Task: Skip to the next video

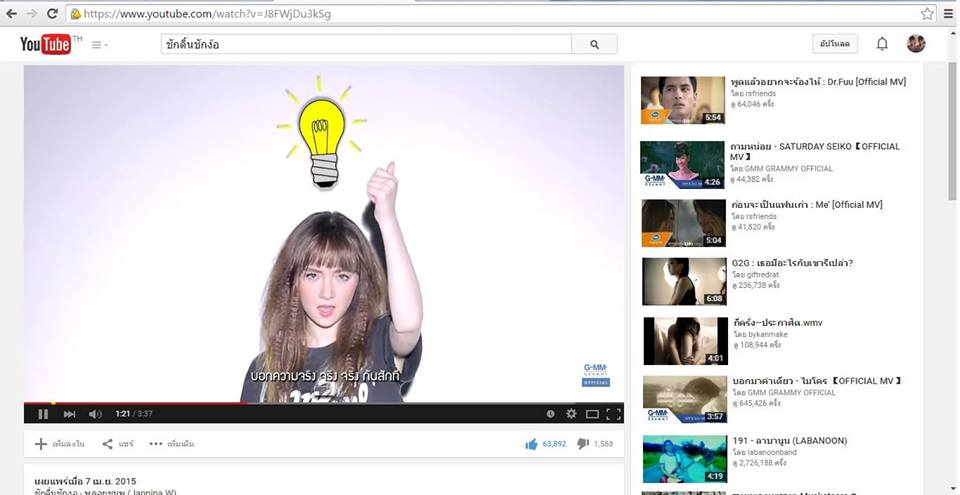Action: (69, 414)
